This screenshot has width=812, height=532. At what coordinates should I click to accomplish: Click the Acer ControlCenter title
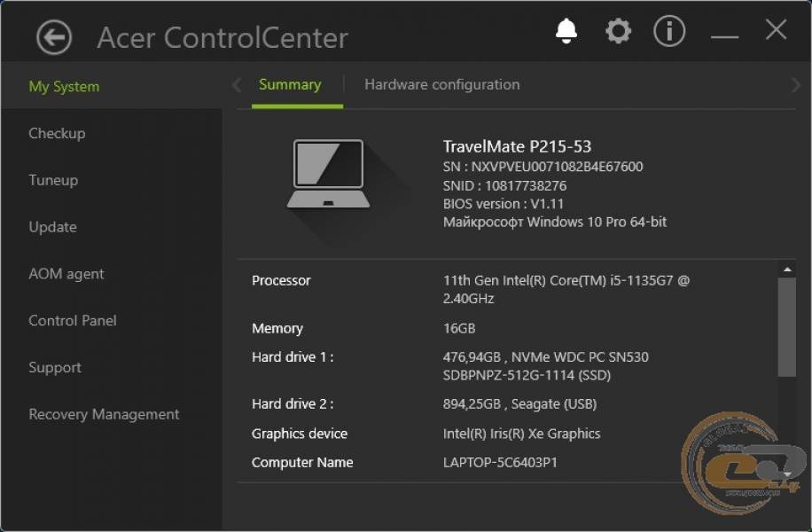tap(223, 38)
